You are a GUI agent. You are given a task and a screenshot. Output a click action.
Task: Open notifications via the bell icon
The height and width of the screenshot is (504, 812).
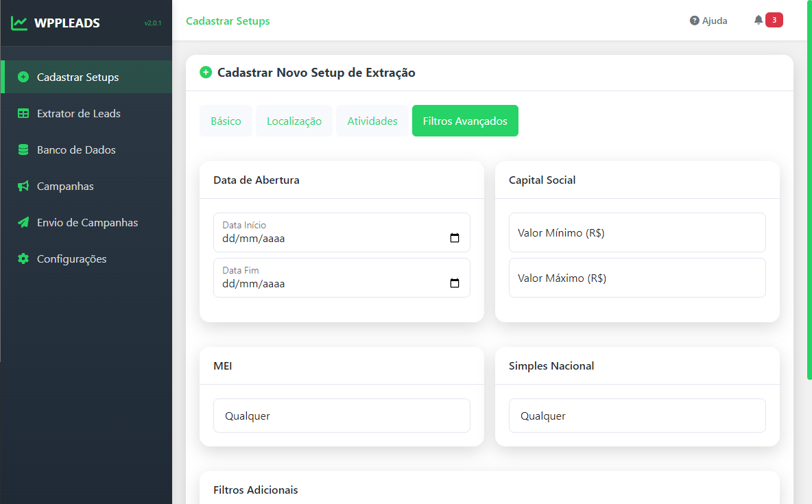760,20
